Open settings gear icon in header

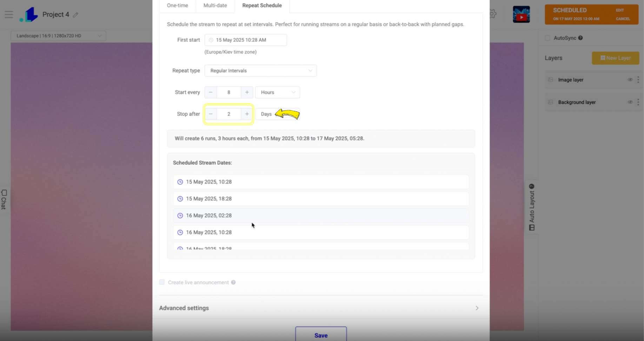[493, 14]
